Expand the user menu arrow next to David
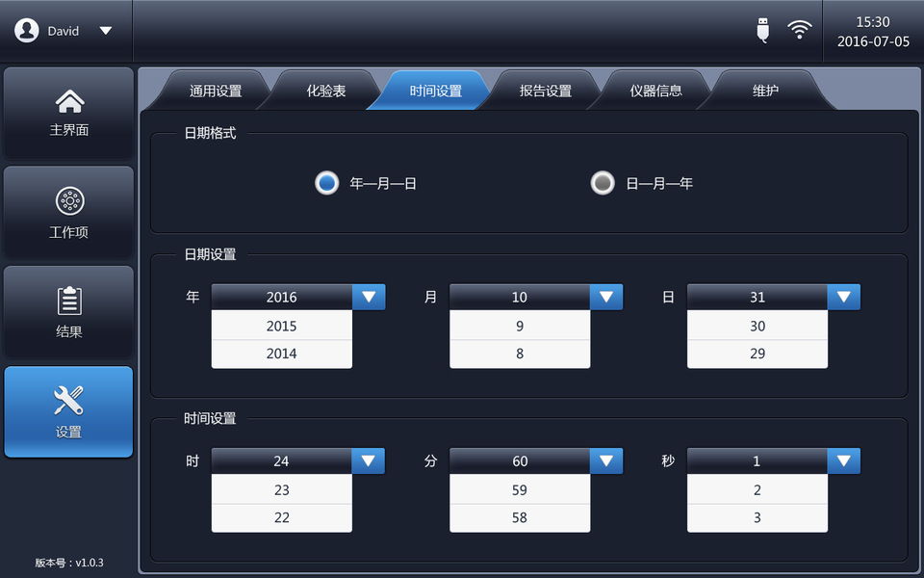This screenshot has height=578, width=924. pos(106,31)
